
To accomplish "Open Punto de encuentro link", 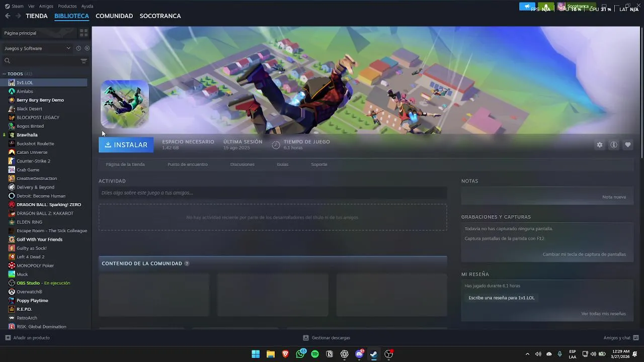I will (188, 164).
